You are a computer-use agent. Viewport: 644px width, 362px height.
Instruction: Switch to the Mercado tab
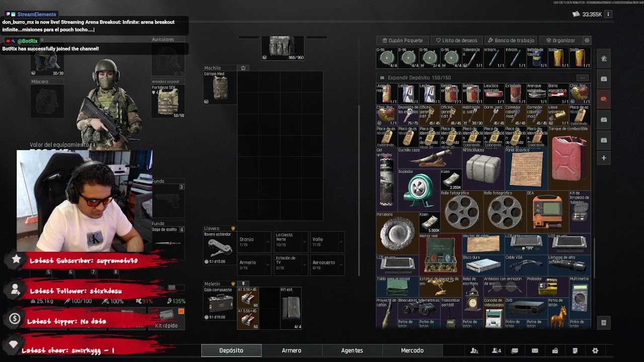(x=413, y=350)
